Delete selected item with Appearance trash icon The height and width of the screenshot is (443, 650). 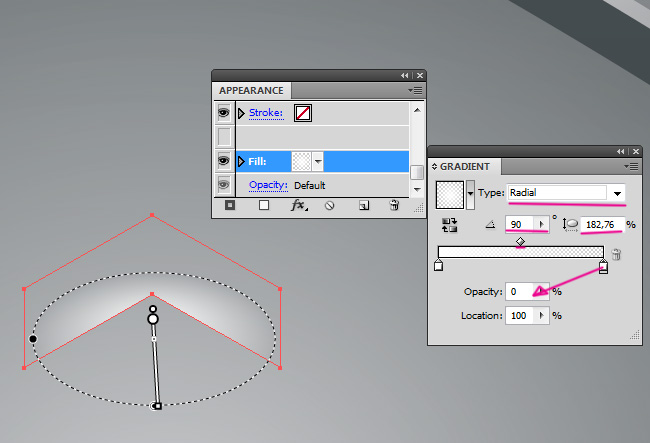tap(394, 205)
